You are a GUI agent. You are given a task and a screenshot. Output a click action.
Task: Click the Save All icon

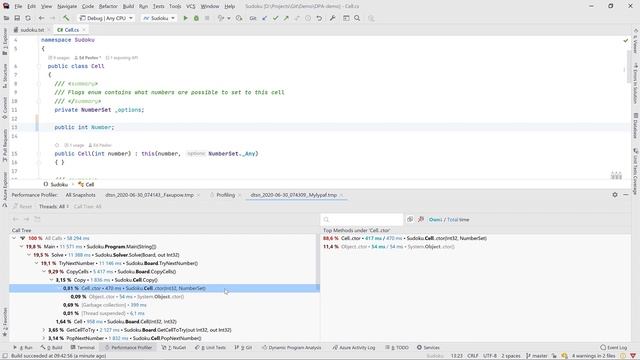pyautogui.click(x=17, y=18)
